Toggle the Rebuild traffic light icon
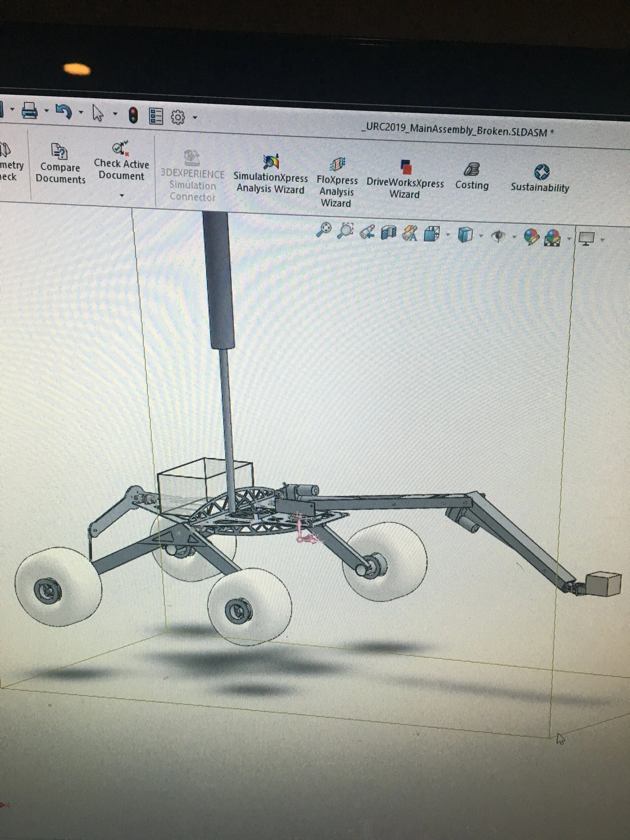 pyautogui.click(x=133, y=115)
